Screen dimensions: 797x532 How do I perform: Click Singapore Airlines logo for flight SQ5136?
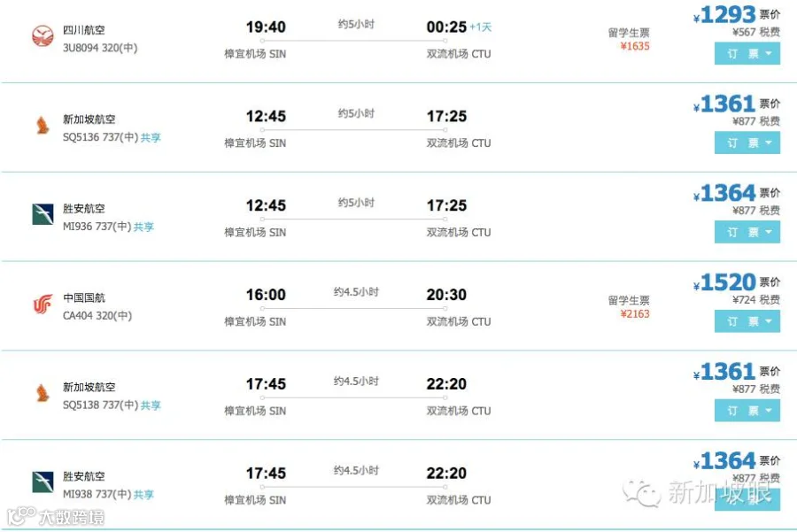coord(43,125)
